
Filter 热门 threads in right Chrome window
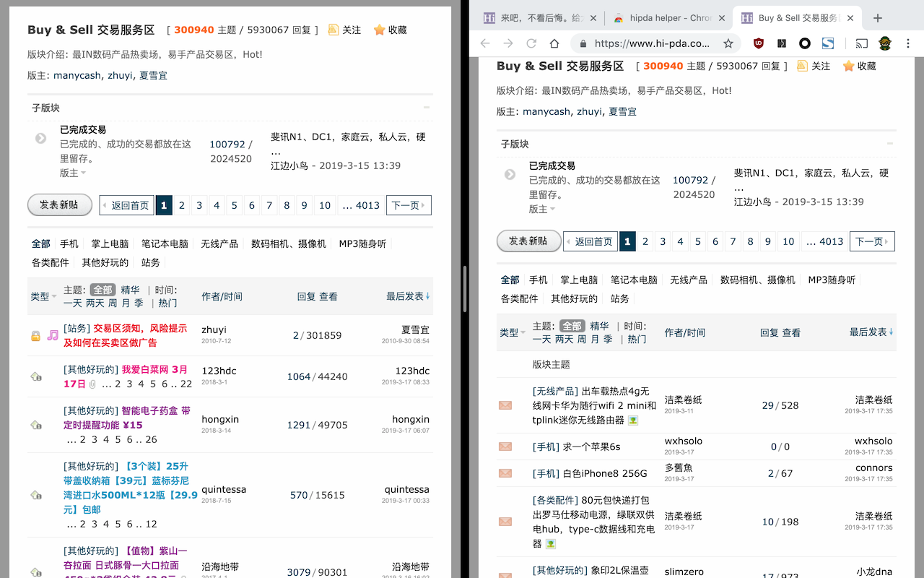pos(637,339)
